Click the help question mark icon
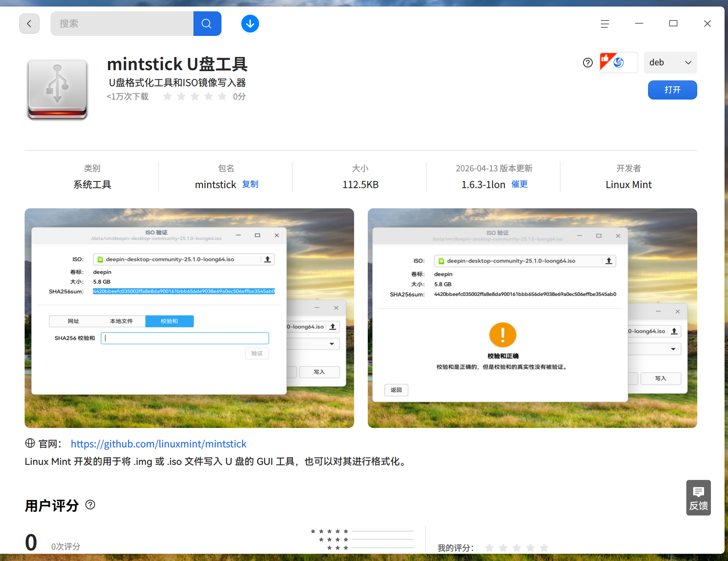This screenshot has height=561, width=728. point(588,62)
